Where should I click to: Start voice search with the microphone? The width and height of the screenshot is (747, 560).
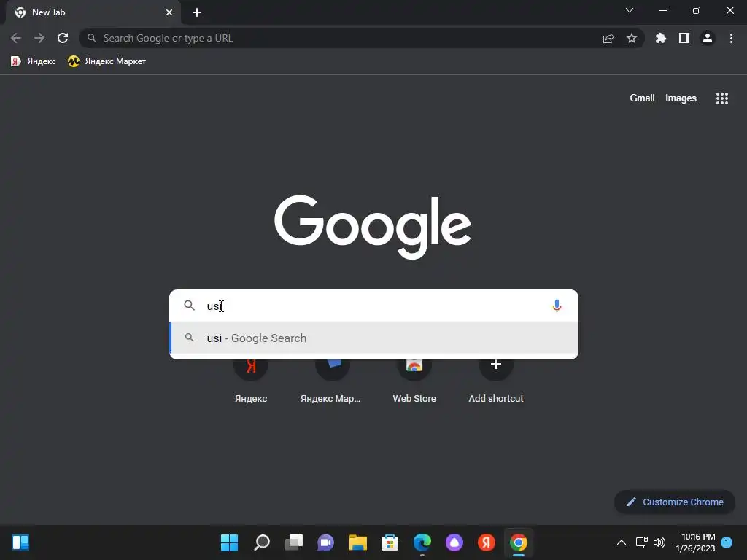point(557,306)
